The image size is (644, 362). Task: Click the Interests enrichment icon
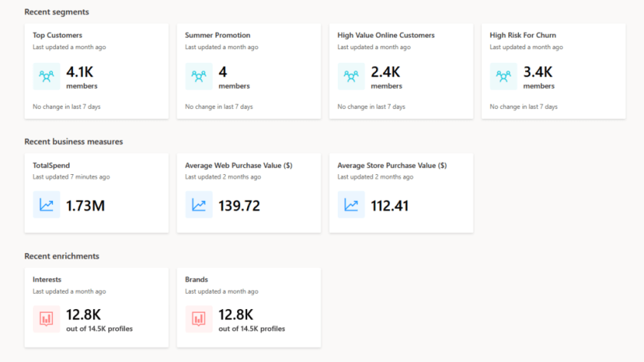[46, 318]
